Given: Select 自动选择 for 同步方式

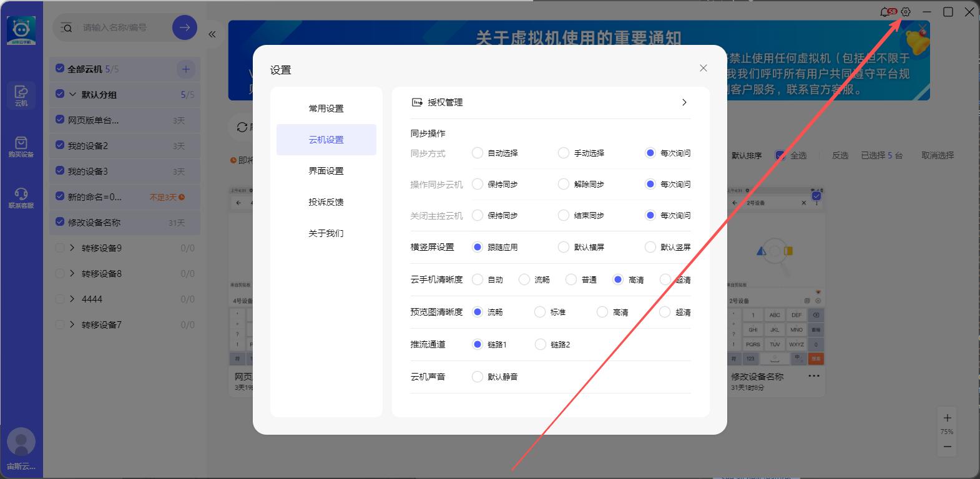Looking at the screenshot, I should click(x=478, y=153).
